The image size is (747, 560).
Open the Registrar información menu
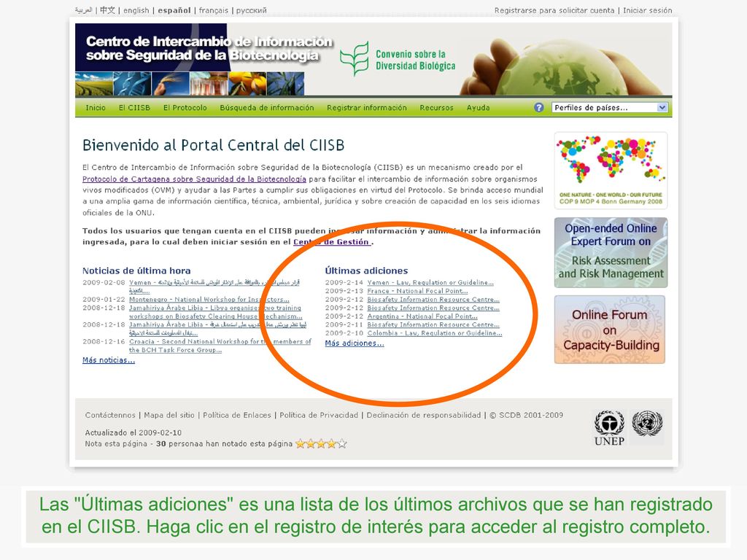(x=367, y=108)
